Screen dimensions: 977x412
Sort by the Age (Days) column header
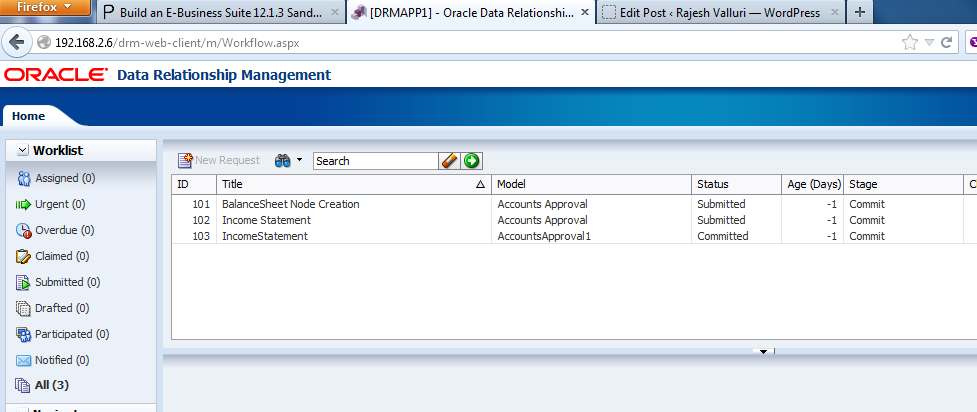point(813,184)
